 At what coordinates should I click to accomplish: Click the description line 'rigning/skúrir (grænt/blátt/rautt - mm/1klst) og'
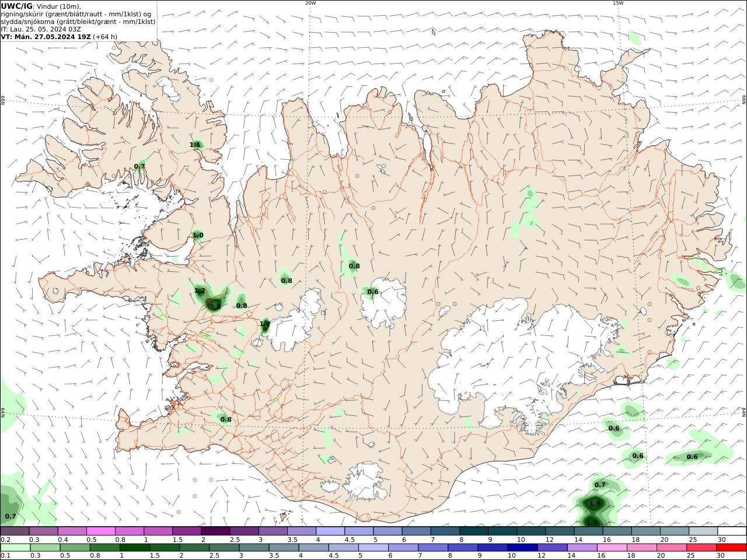[76, 14]
